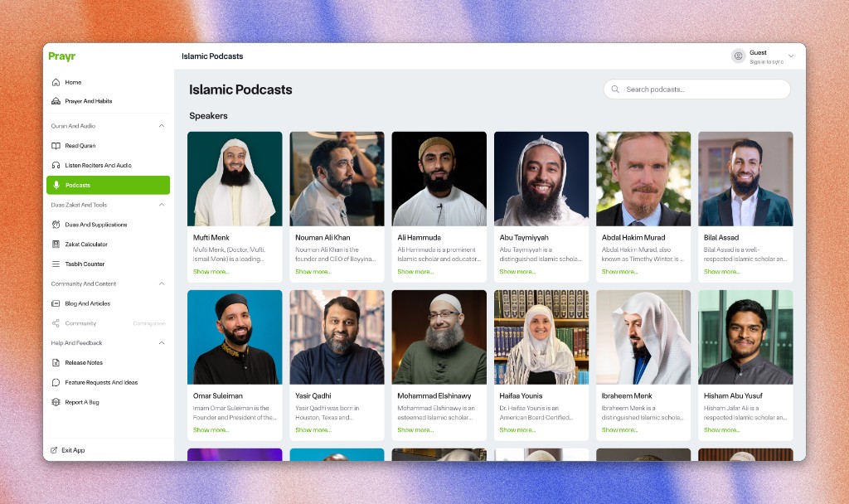849x504 pixels.
Task: Click the Feature Requests chat bubble icon
Action: 56,383
